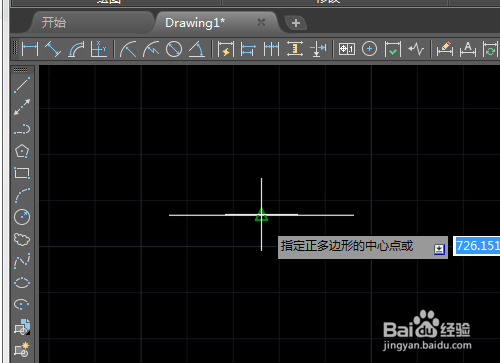Activate the Radius dimension tool
The width and height of the screenshot is (500, 363).
click(x=128, y=49)
